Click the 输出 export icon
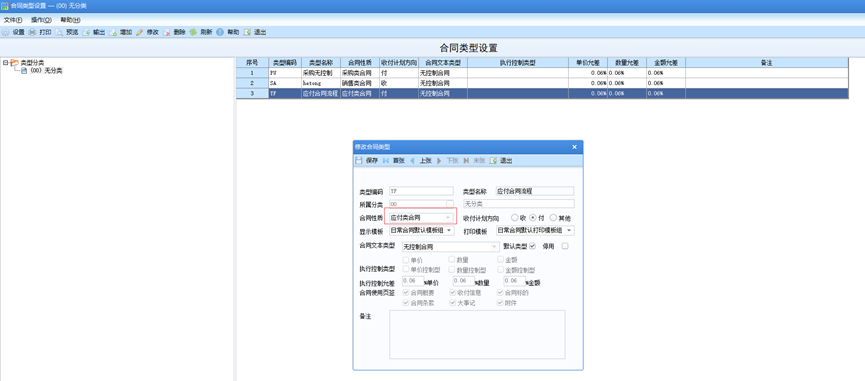 [x=86, y=33]
